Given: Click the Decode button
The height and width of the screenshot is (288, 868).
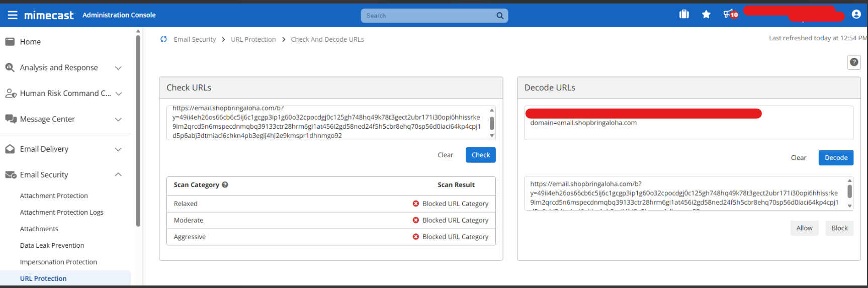Looking at the screenshot, I should pyautogui.click(x=836, y=158).
